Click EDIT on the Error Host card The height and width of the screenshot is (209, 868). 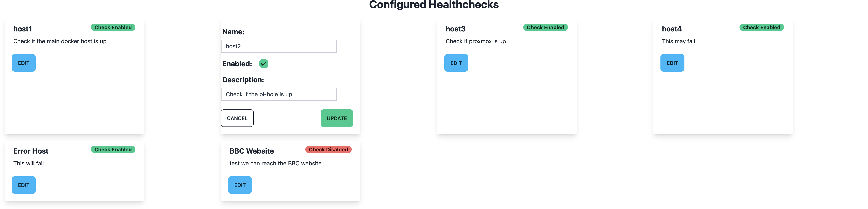[x=23, y=185]
